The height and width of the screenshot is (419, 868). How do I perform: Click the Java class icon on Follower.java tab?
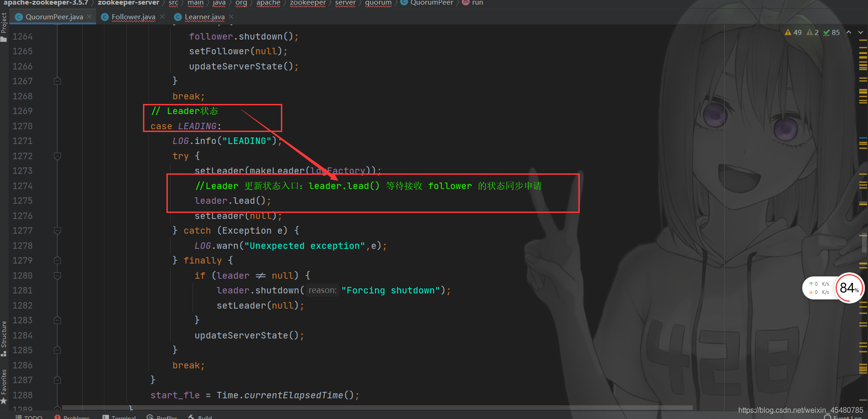tap(105, 17)
